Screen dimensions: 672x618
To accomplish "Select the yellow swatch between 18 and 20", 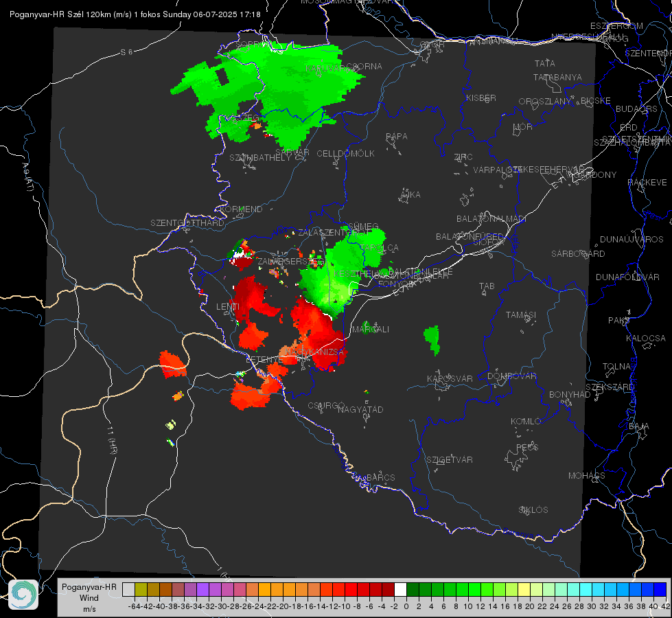I will click(524, 590).
